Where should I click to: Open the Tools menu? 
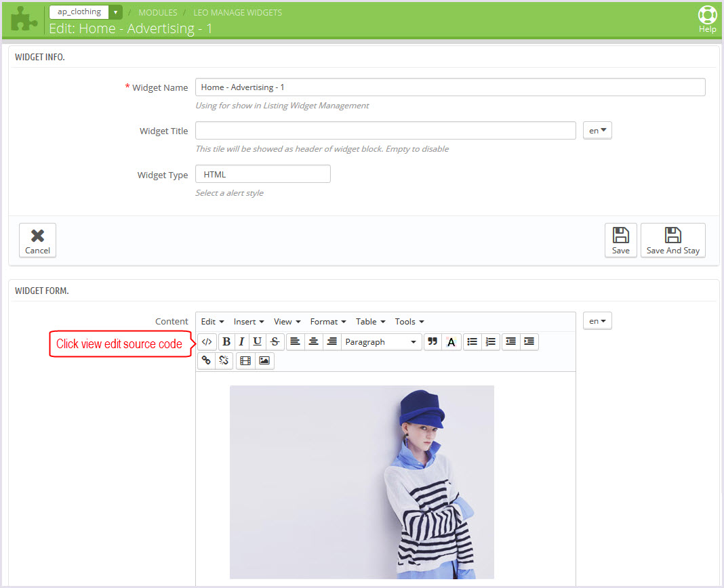(x=409, y=322)
